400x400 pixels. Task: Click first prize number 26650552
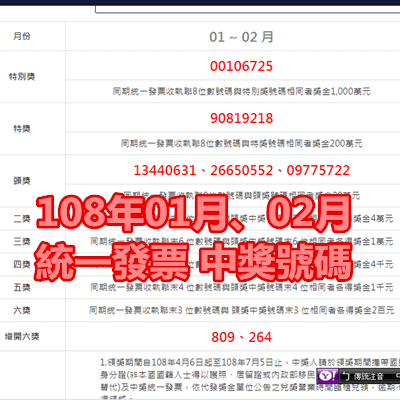point(241,170)
